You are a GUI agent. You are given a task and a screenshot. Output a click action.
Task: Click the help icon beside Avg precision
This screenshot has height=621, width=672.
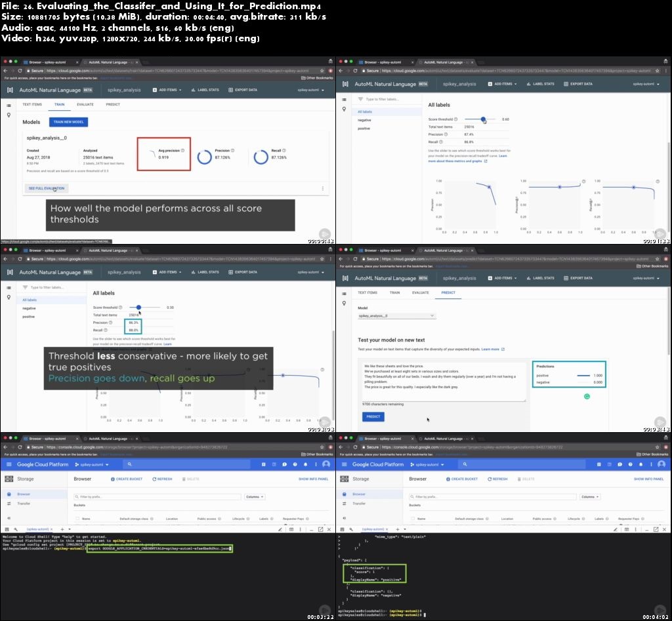click(182, 150)
